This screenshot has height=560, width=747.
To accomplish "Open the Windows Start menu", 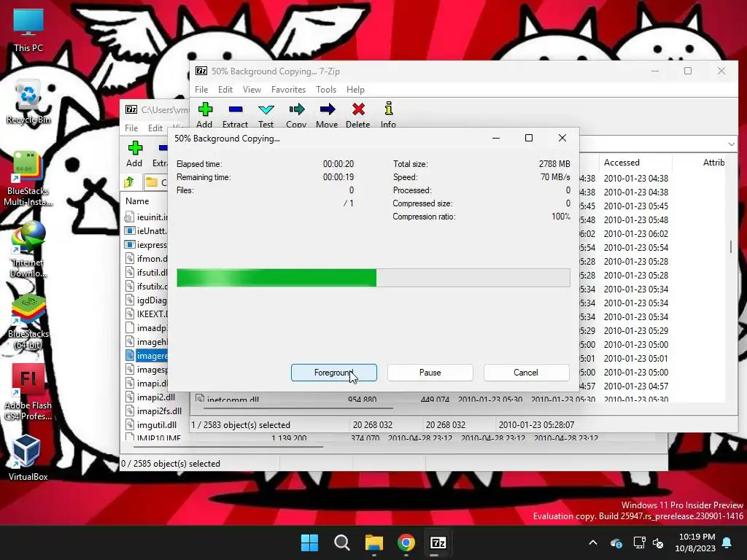I will pos(309,542).
